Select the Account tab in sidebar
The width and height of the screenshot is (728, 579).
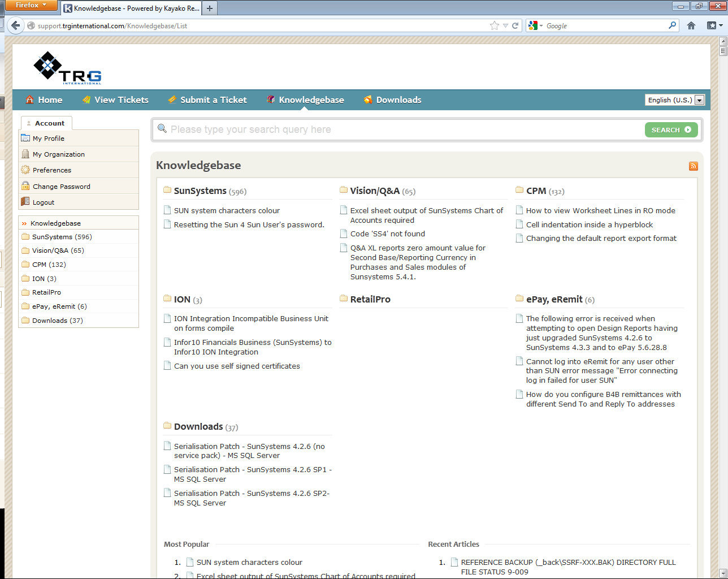[x=46, y=123]
